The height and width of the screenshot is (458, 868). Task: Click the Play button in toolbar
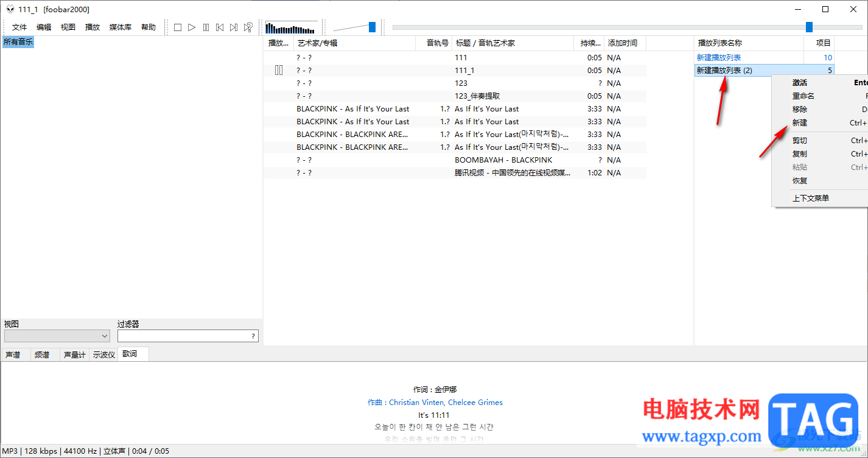192,27
